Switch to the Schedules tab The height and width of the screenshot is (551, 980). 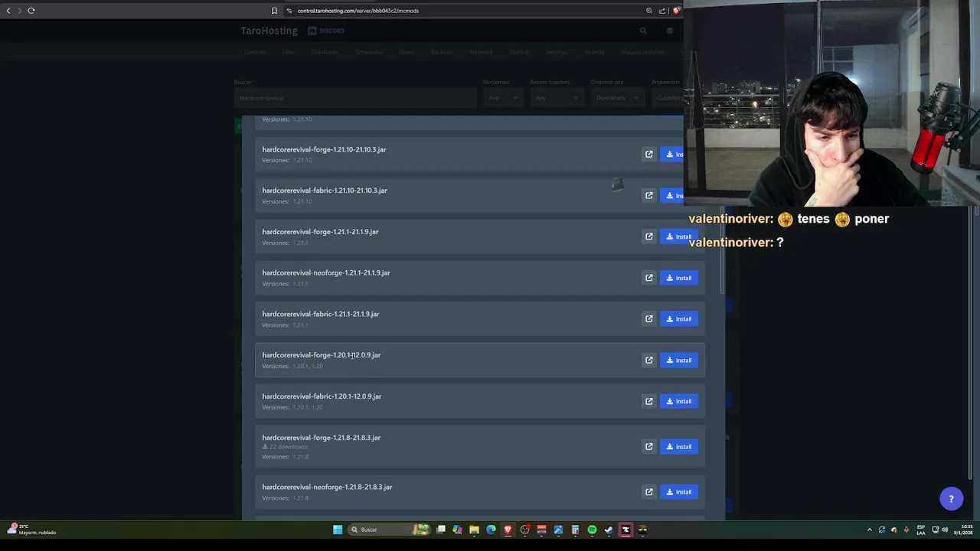[x=369, y=52]
